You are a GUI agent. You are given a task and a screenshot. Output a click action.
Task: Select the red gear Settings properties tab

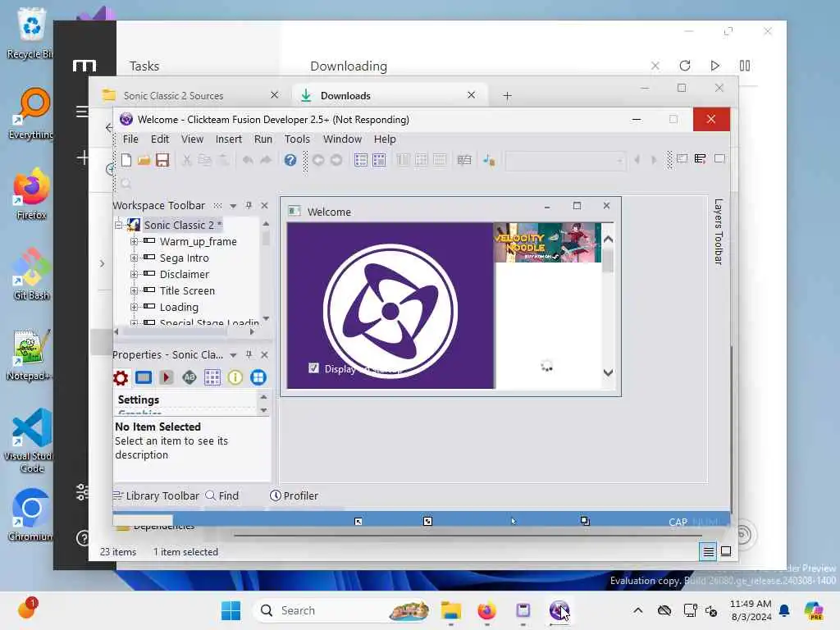pyautogui.click(x=121, y=377)
